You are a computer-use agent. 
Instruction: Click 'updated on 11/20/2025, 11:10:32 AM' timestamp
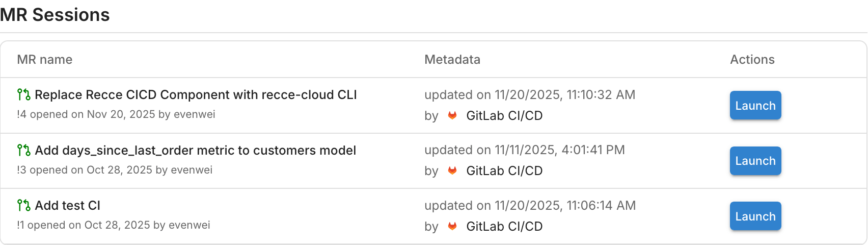[x=530, y=94]
